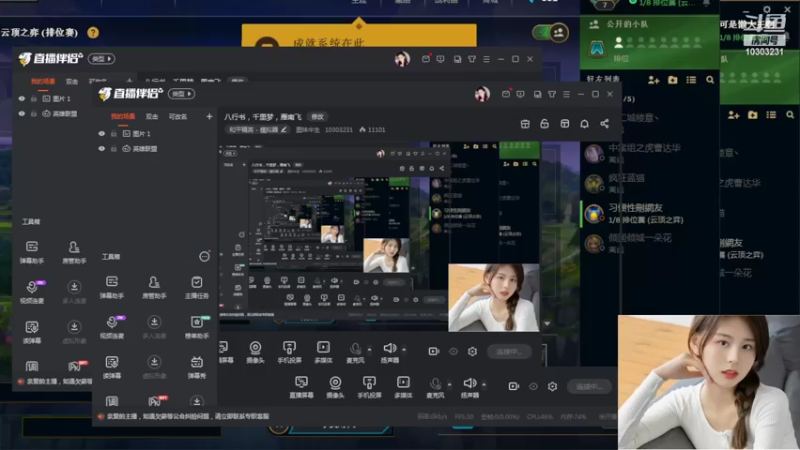Viewport: 800px width, 450px height.
Task: Select friend 习惯性删網友 in friend list
Action: coord(648,213)
